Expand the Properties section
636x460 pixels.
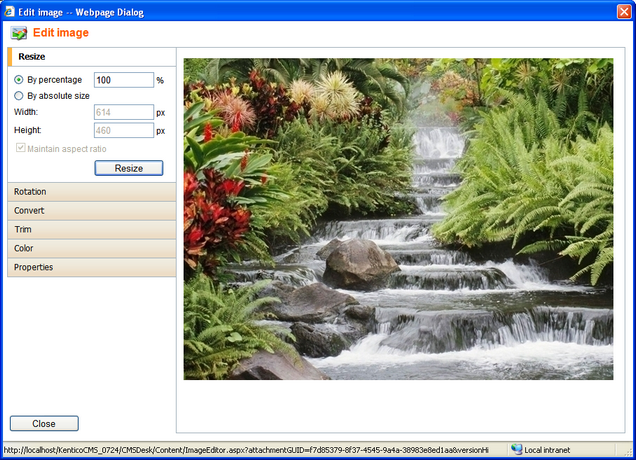click(90, 267)
